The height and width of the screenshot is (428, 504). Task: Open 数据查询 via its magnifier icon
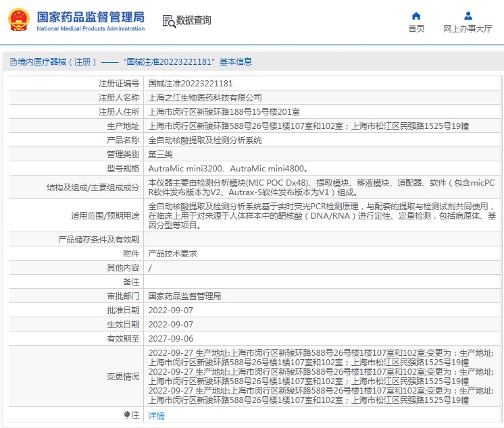(x=168, y=21)
